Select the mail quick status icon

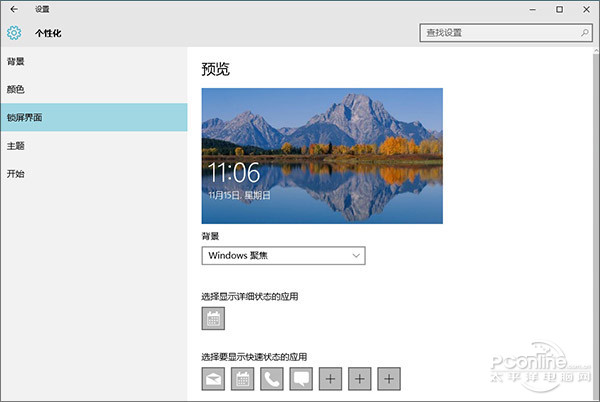click(213, 379)
